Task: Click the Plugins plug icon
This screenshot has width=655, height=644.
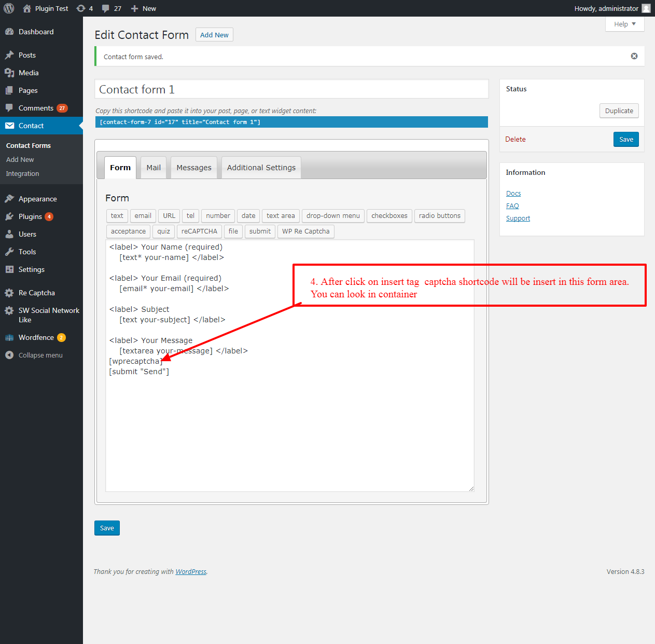Action: (9, 216)
